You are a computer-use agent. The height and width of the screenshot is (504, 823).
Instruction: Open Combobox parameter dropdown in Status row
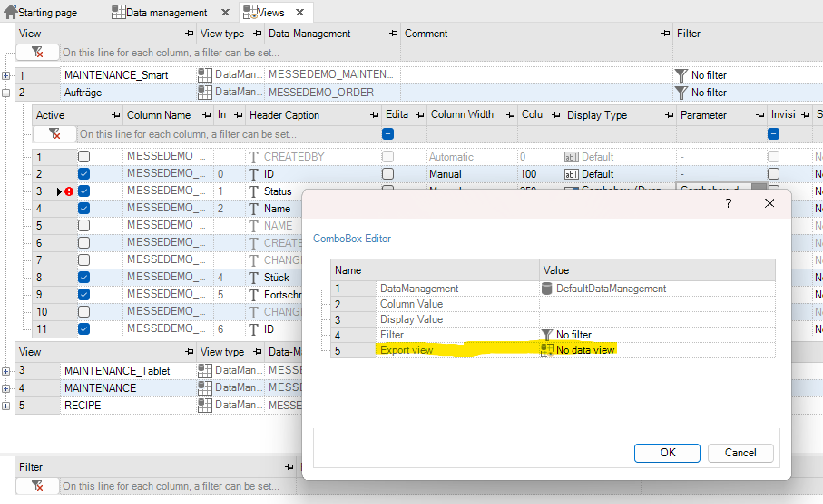[x=758, y=187]
